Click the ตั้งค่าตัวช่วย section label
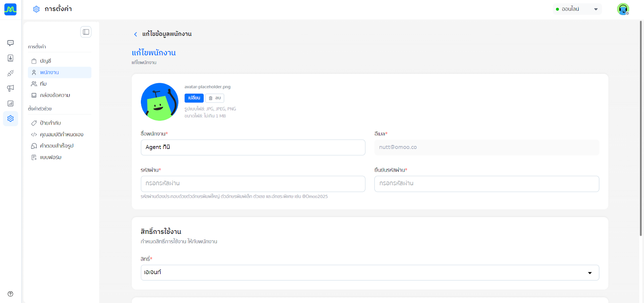Screen dimensions: 644x303 coord(40,109)
